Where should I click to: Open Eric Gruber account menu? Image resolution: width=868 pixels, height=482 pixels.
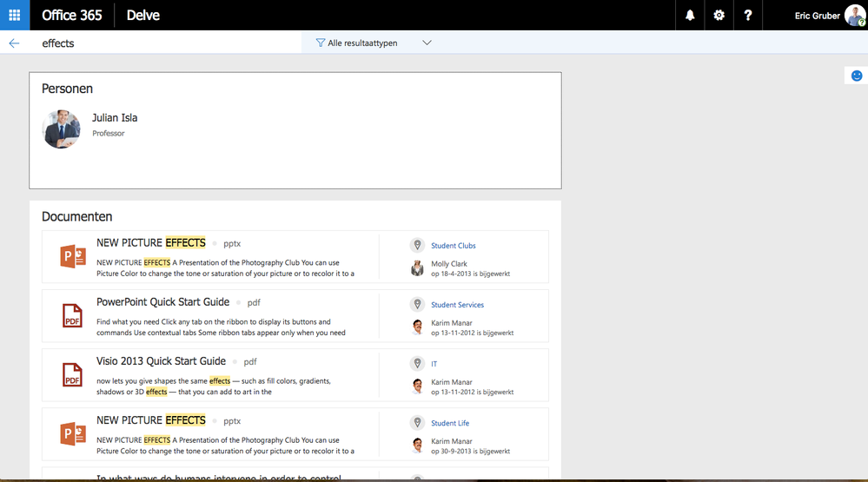(x=817, y=16)
